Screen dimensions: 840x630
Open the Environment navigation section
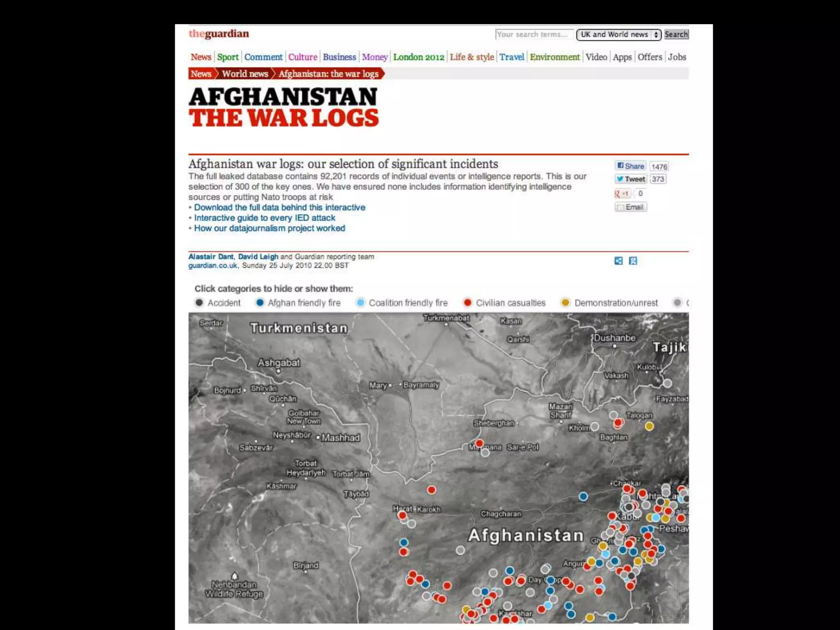555,57
